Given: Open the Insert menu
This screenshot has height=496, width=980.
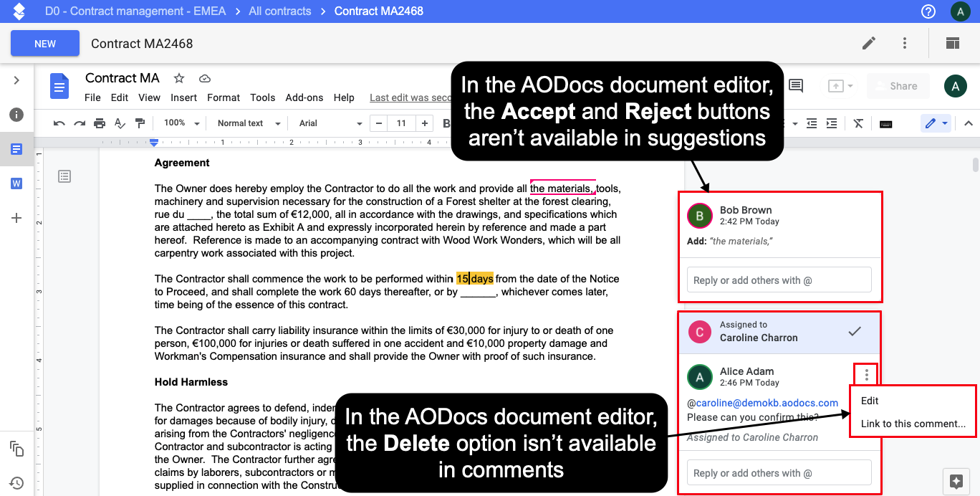Looking at the screenshot, I should click(x=184, y=97).
